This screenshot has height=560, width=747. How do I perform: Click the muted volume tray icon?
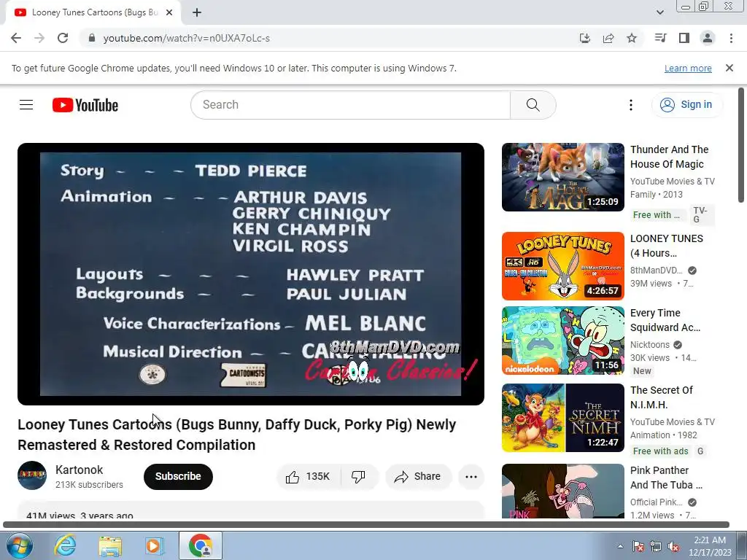tap(673, 546)
